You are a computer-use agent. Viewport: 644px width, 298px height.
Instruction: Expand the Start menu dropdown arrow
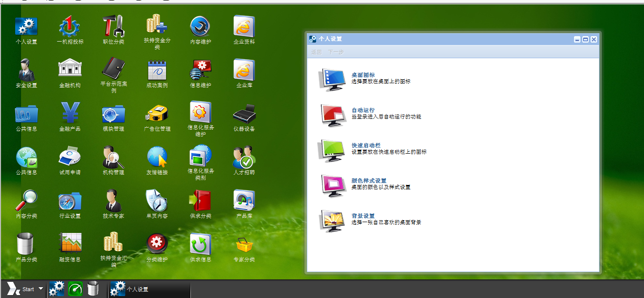pyautogui.click(x=41, y=289)
